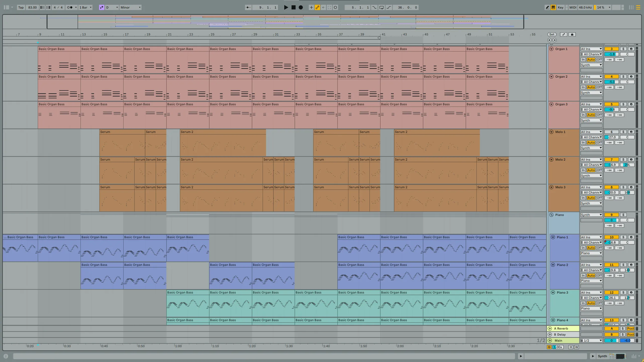Click the time signature 4 / 4 field
644x362 pixels.
tap(58, 7)
